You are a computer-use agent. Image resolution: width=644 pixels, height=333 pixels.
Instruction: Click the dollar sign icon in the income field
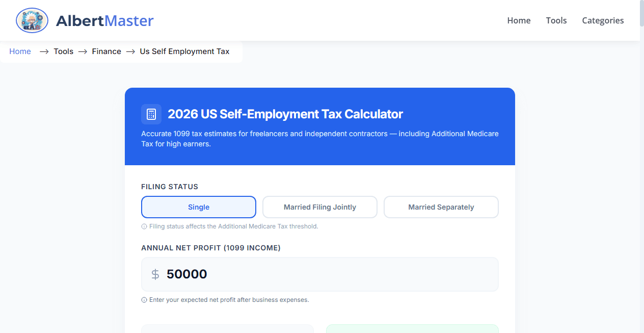(x=154, y=274)
